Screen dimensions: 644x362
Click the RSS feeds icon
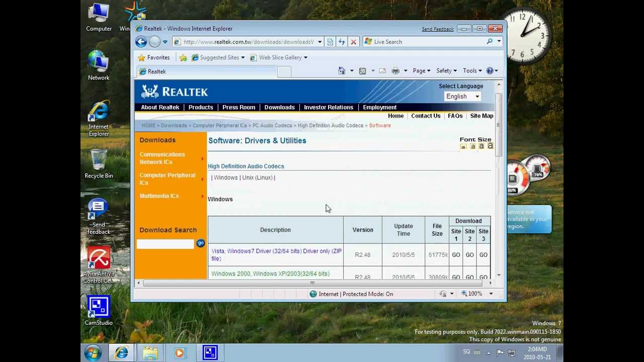tap(362, 71)
